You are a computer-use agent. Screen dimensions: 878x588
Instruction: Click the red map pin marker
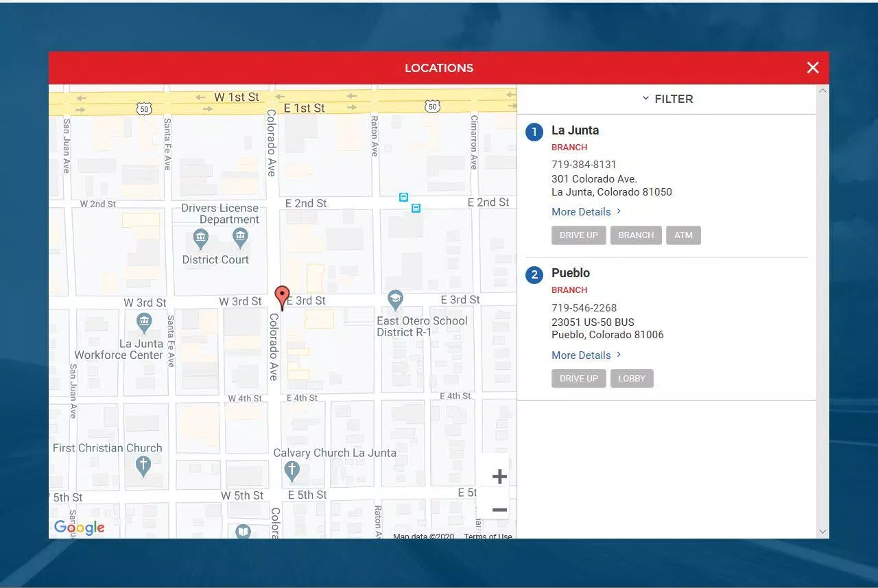coord(282,297)
